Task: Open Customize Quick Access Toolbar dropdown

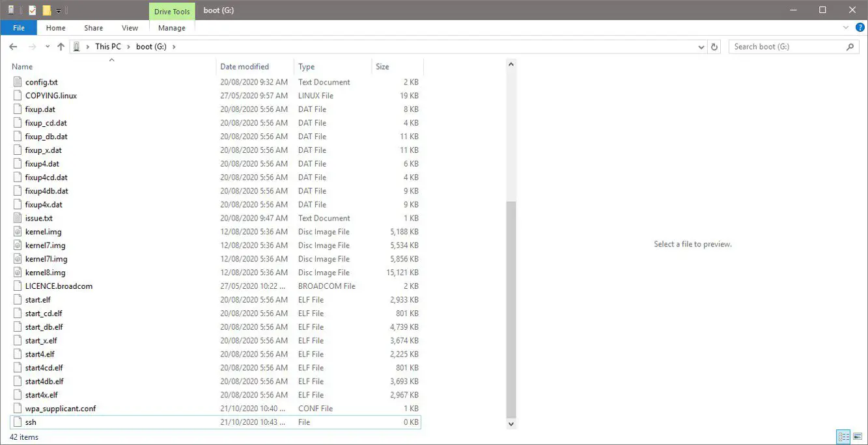Action: tap(59, 10)
